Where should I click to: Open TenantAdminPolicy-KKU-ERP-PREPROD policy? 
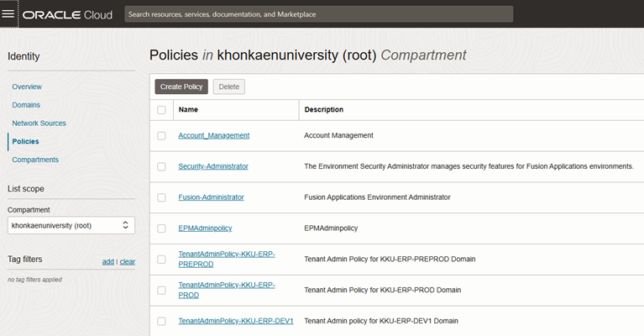tap(227, 260)
